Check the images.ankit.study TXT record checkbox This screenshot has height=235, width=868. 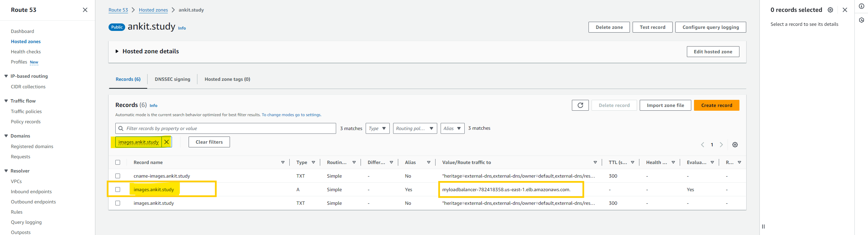click(x=118, y=203)
